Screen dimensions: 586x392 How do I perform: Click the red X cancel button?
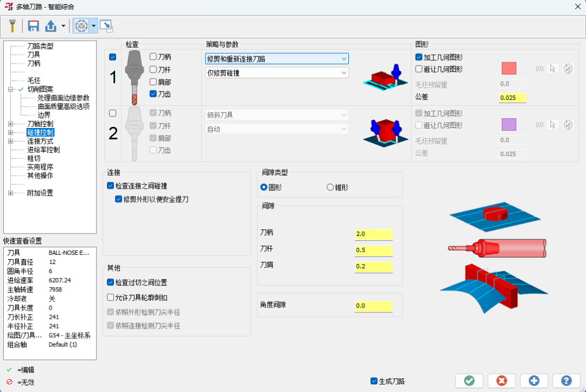[501, 381]
